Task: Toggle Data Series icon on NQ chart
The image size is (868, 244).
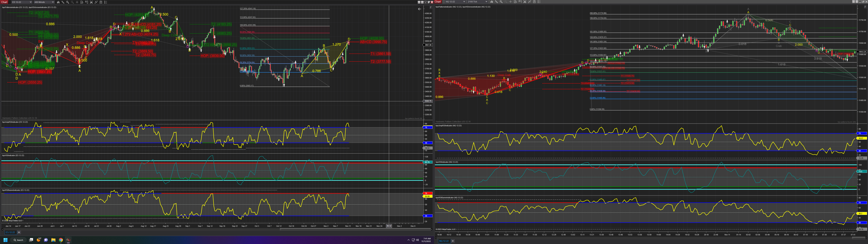Action: point(525,2)
